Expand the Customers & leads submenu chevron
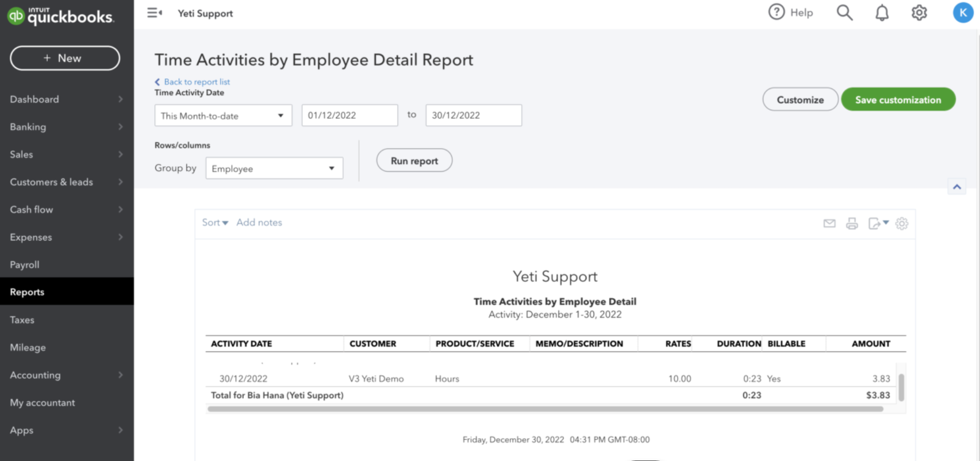This screenshot has height=461, width=980. pyautogui.click(x=121, y=182)
